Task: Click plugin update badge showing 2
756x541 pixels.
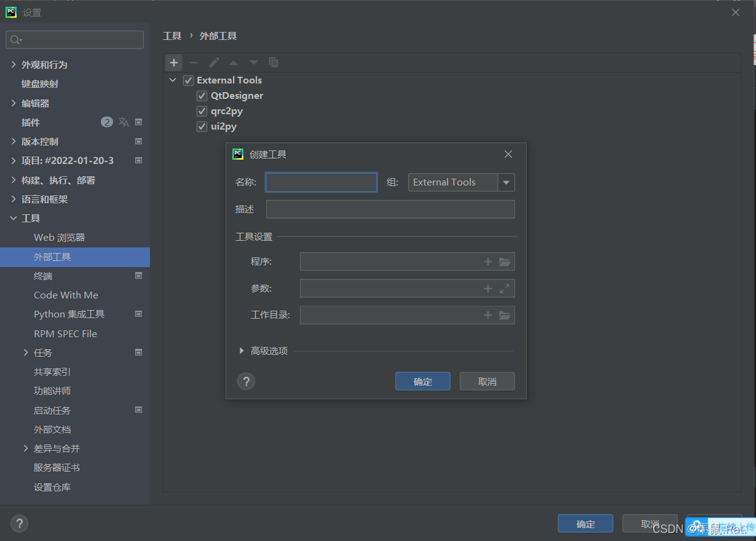Action: (107, 122)
